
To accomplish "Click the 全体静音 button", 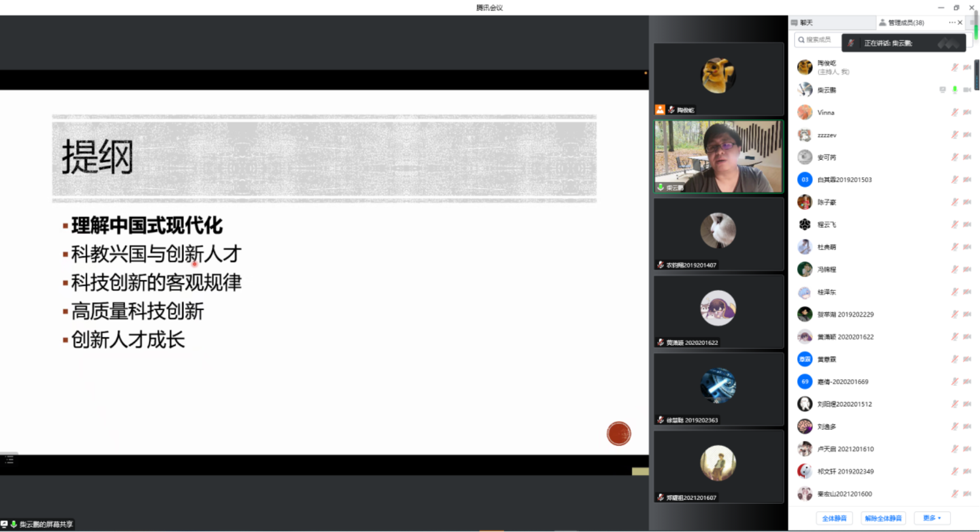I will coord(834,518).
